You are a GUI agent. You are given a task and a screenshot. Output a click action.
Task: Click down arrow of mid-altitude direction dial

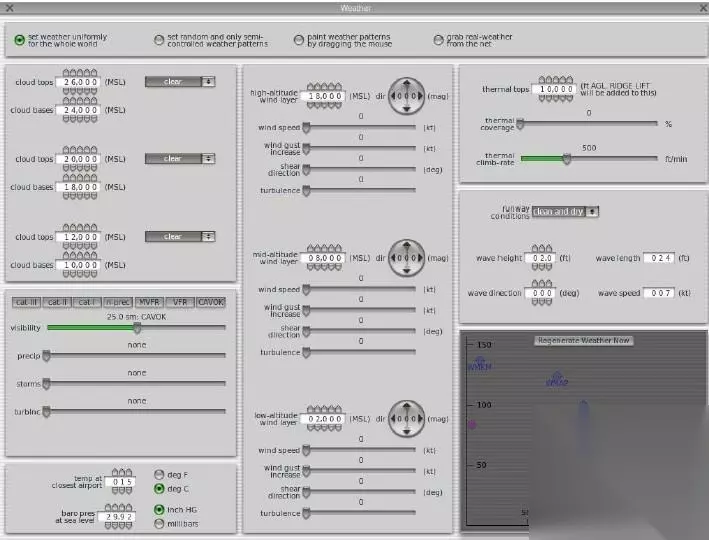[x=406, y=271]
